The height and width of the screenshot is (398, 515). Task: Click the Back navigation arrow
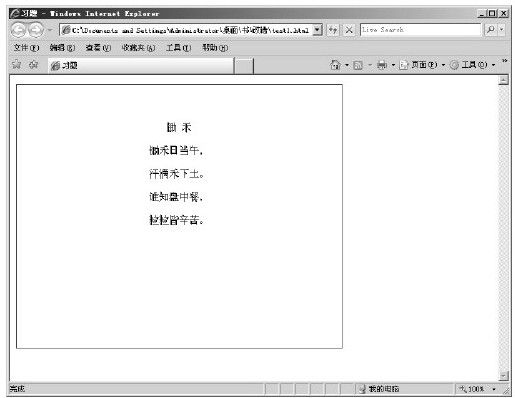(18, 30)
